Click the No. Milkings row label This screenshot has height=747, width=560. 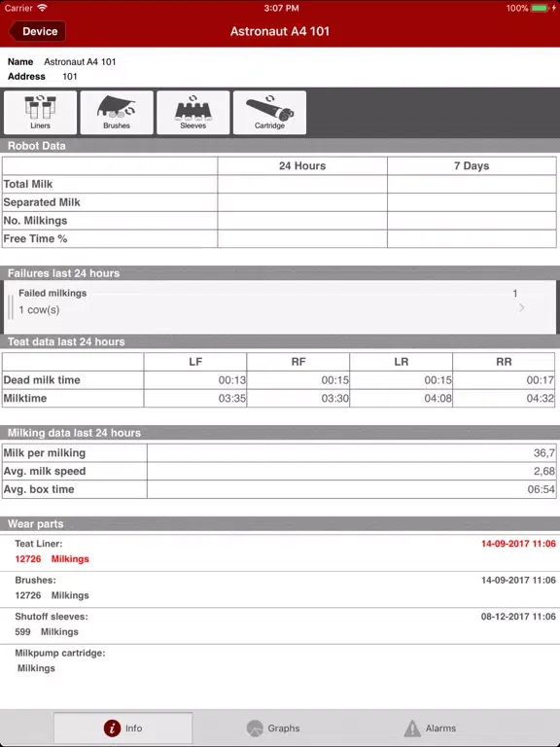pos(35,221)
